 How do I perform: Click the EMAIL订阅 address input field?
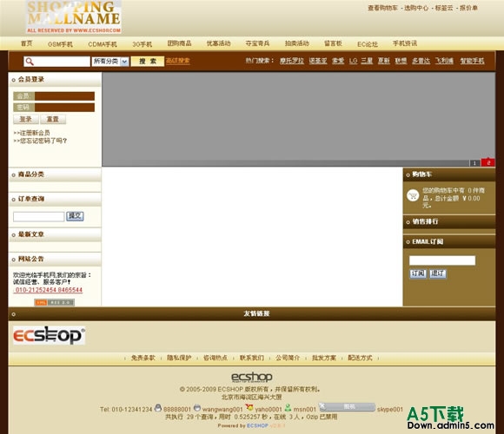click(442, 260)
